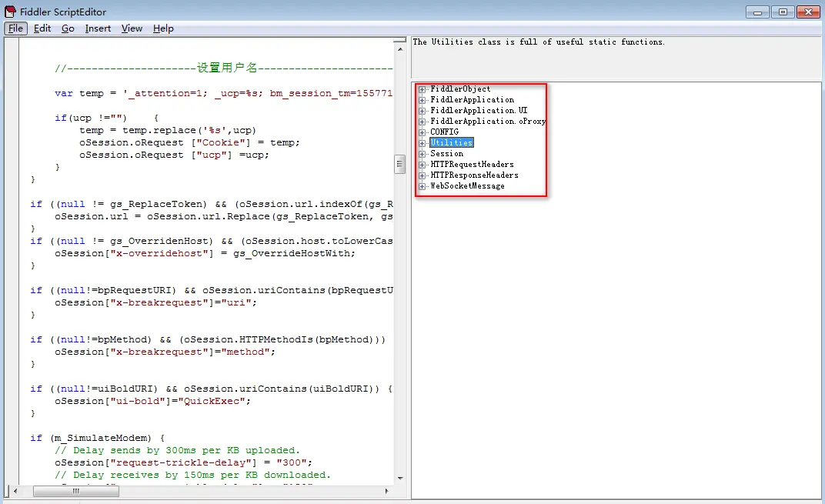Click the m_SimulateModem if statement
Screen dimensions: 825x504
(x=97, y=438)
